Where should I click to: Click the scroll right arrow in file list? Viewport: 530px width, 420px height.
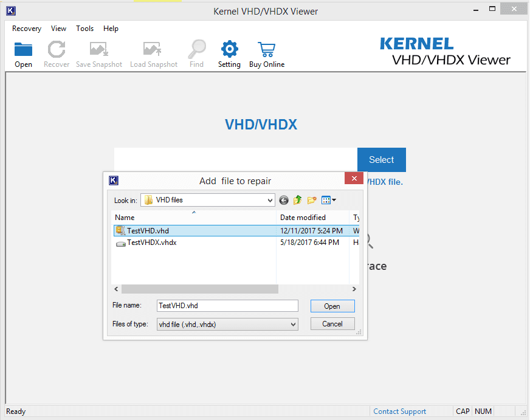[x=354, y=289]
